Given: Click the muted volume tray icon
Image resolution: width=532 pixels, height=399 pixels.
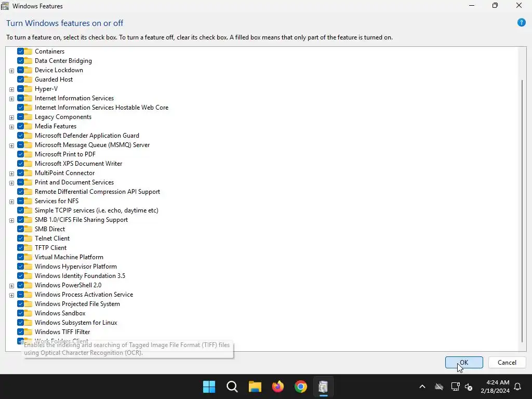Looking at the screenshot, I should (x=469, y=387).
